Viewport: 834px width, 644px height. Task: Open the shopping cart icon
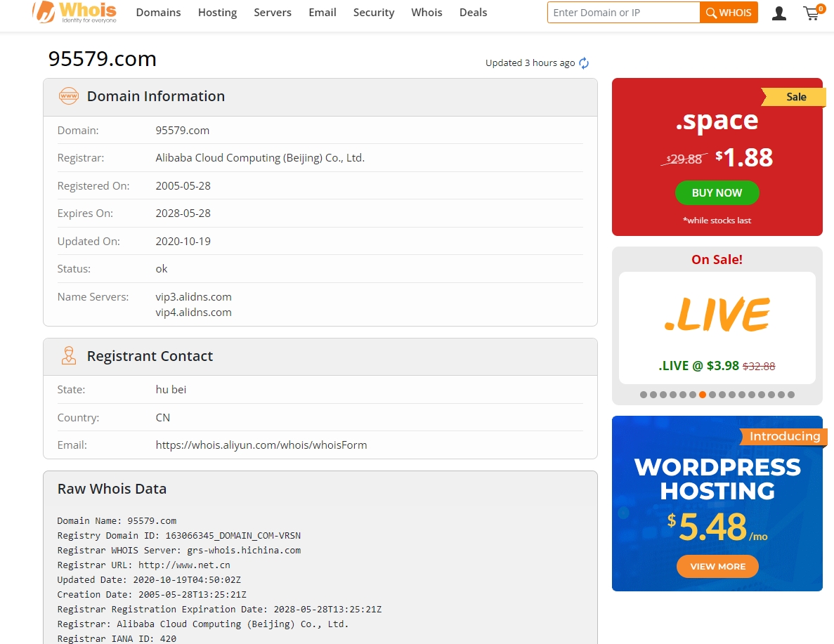[812, 13]
